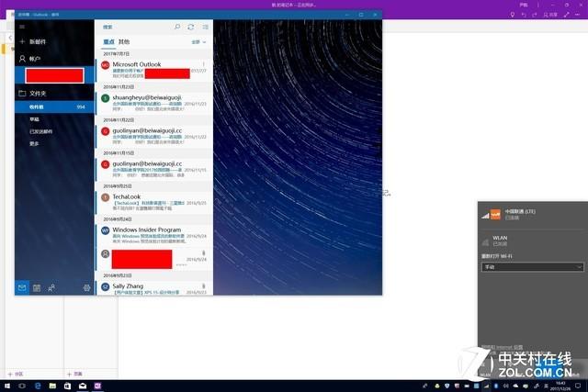This screenshot has width=588, height=392.
Task: Click the taskbar clock and date
Action: click(x=561, y=386)
